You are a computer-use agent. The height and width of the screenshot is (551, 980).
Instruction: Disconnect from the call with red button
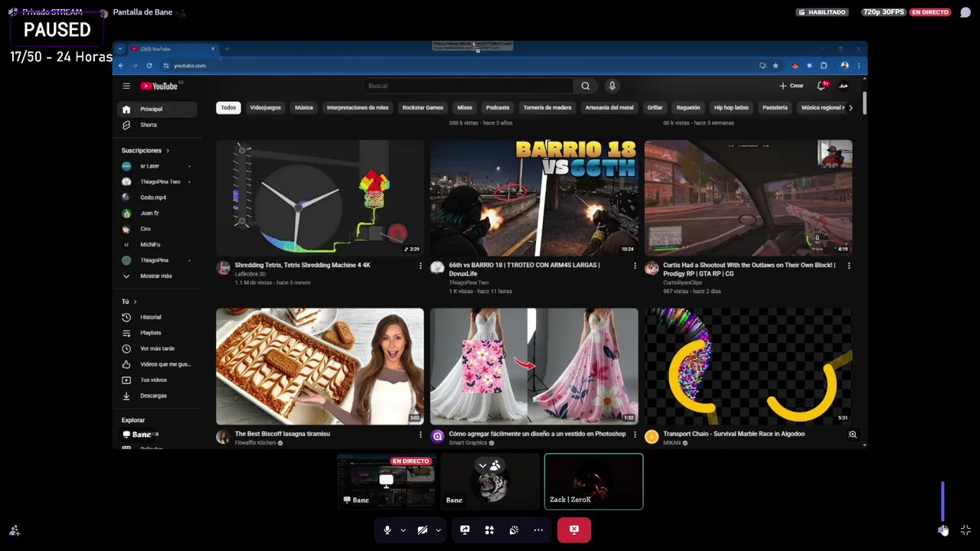pyautogui.click(x=573, y=530)
